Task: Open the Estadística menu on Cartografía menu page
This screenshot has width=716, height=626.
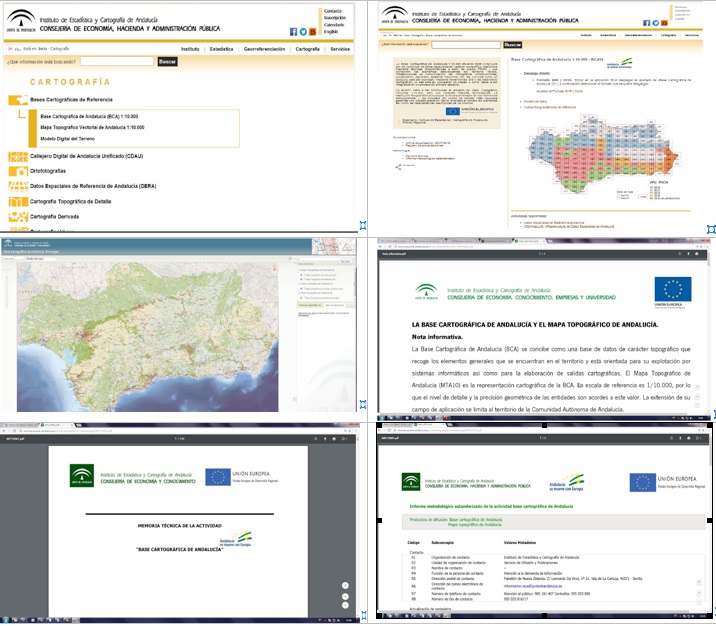Action: pos(221,49)
